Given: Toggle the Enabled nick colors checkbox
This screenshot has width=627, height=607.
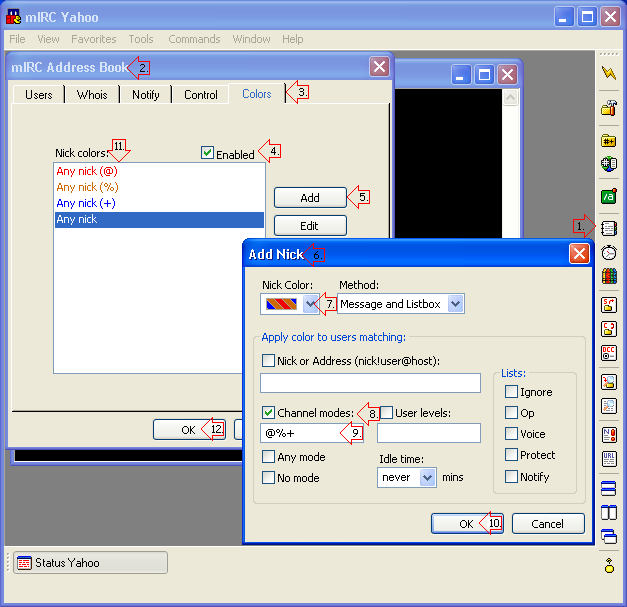Looking at the screenshot, I should pos(207,152).
